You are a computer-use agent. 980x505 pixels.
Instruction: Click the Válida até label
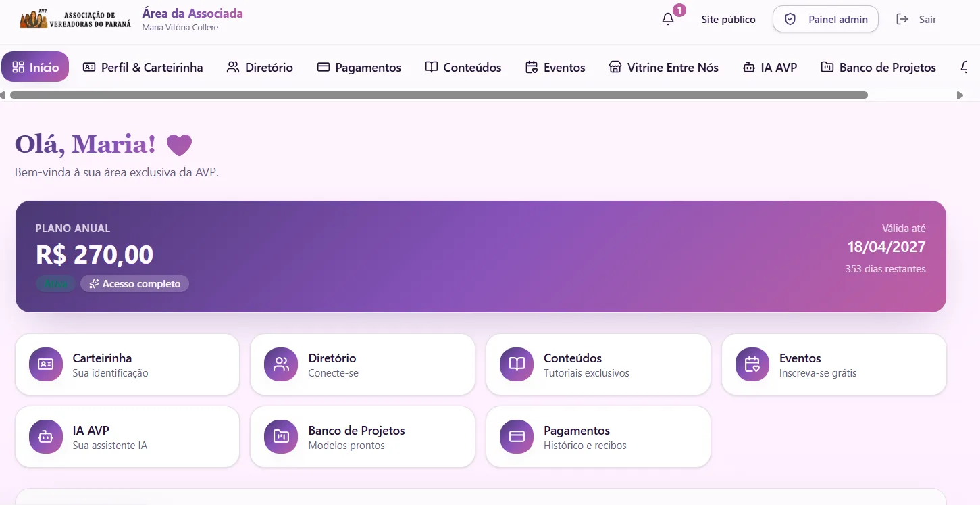click(x=904, y=229)
